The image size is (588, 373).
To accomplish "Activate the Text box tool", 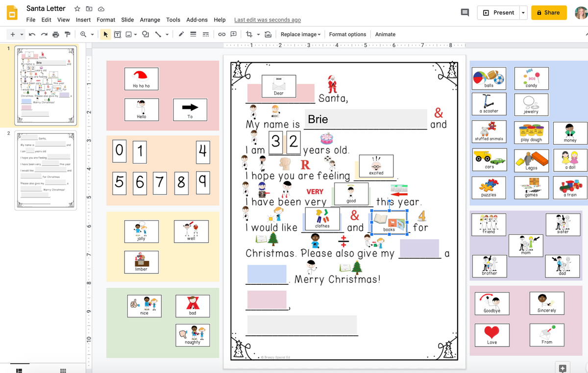I will (118, 34).
